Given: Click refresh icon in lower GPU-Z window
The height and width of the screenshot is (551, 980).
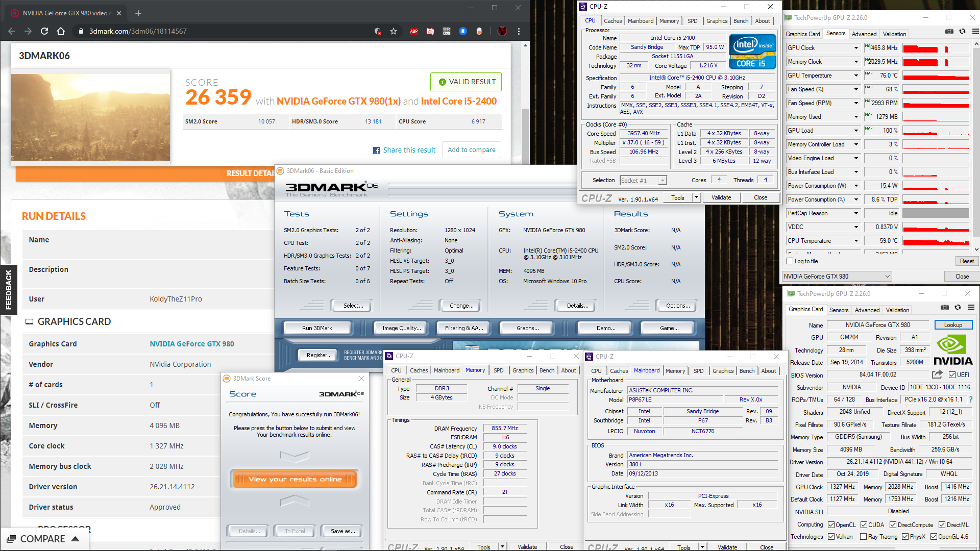Looking at the screenshot, I should point(958,307).
